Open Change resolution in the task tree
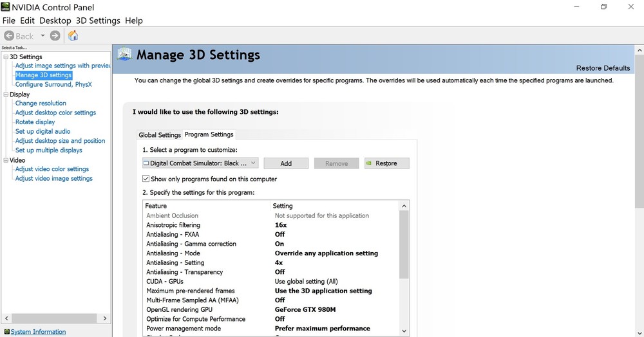The image size is (644, 337). coord(41,104)
